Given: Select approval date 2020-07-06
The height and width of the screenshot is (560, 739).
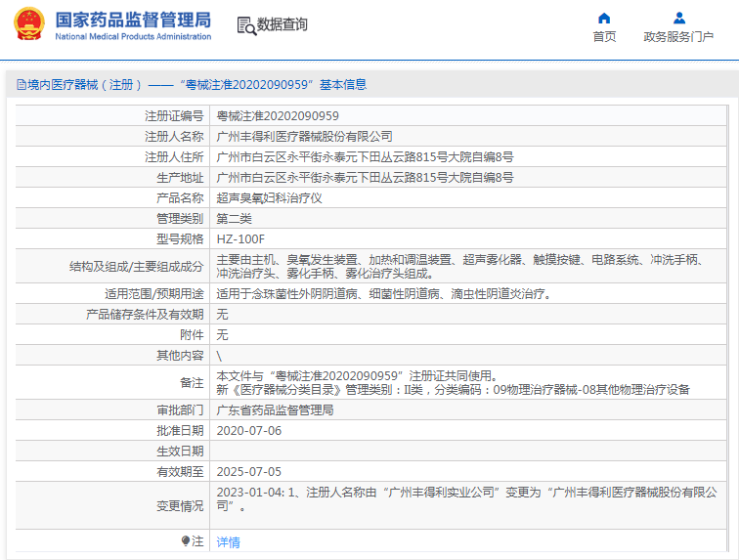Looking at the screenshot, I should click(249, 431).
